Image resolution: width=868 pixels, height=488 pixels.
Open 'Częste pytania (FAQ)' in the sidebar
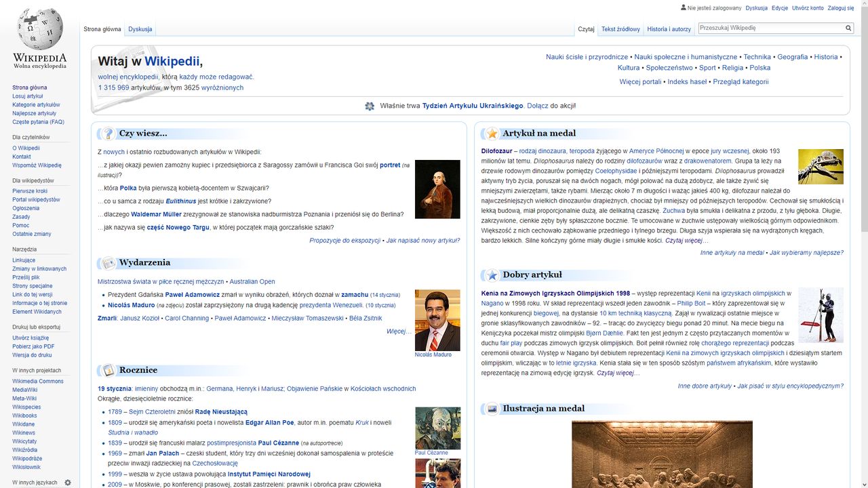pos(38,122)
